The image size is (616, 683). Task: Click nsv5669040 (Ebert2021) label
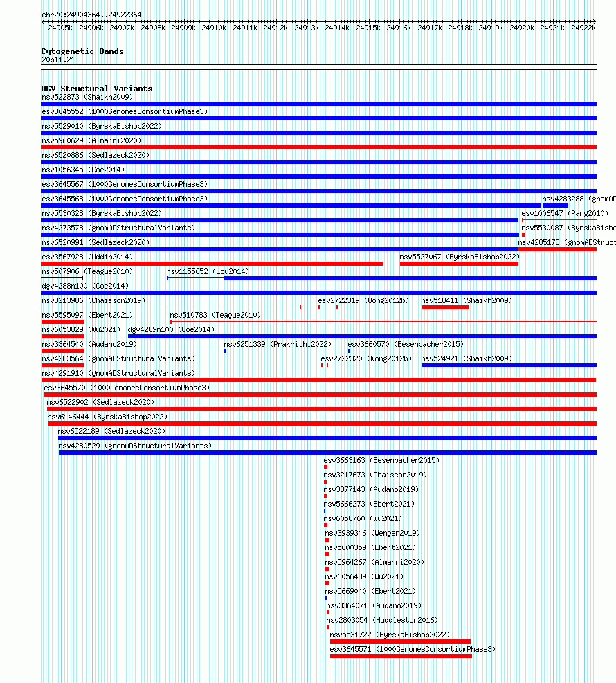[370, 591]
